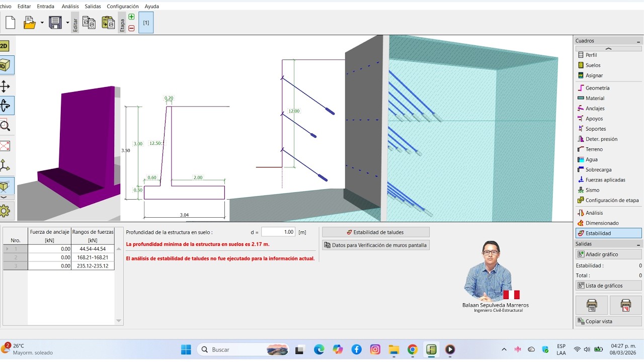Open Dimensionado frame
This screenshot has height=362, width=644.
[x=609, y=223]
